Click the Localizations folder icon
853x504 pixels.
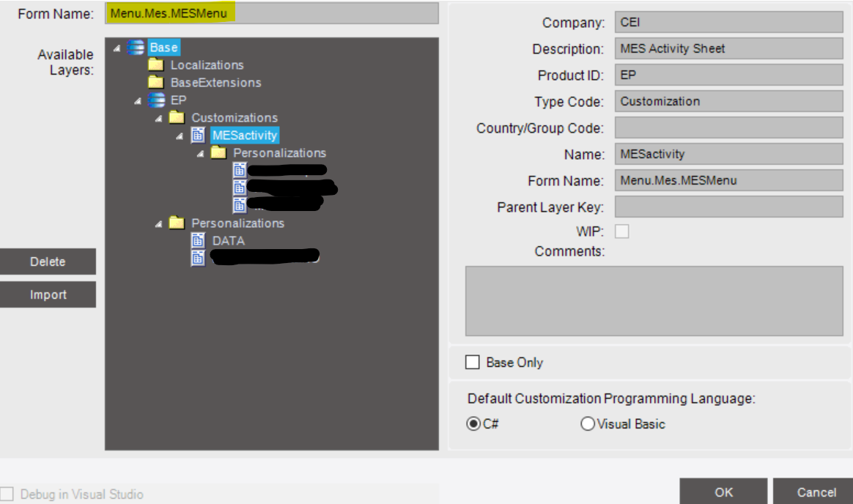(155, 64)
